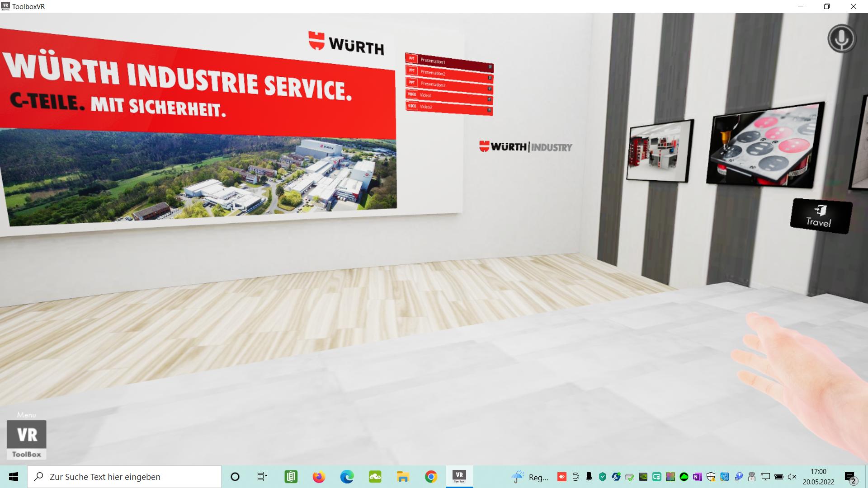The image size is (868, 488).
Task: Open the network monitor tray icon
Action: [765, 477]
